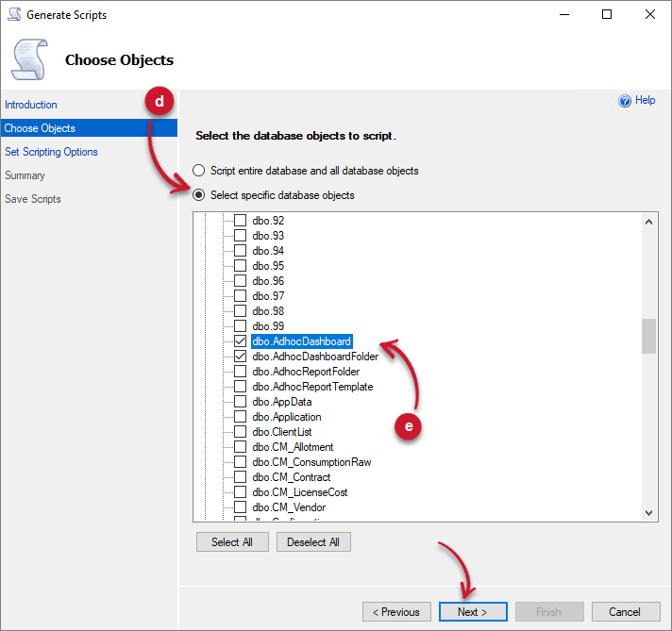
Task: Select specific database objects radio button
Action: click(x=198, y=195)
